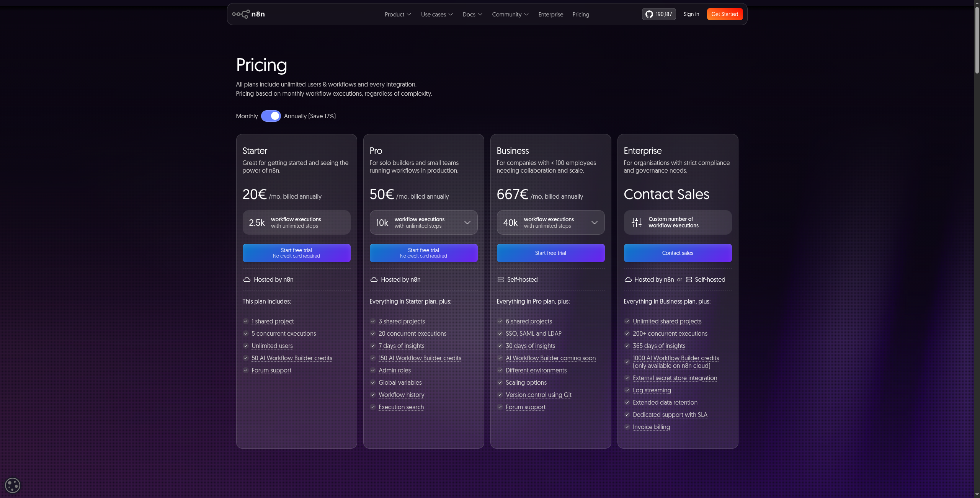This screenshot has height=498, width=980.
Task: Open the Business 40k workflow executions dropdown
Action: tap(550, 222)
